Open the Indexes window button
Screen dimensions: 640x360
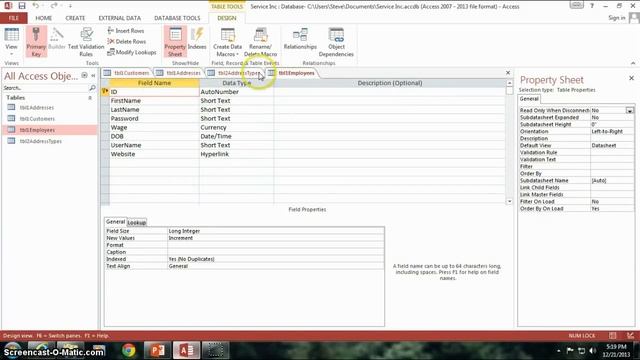point(197,39)
